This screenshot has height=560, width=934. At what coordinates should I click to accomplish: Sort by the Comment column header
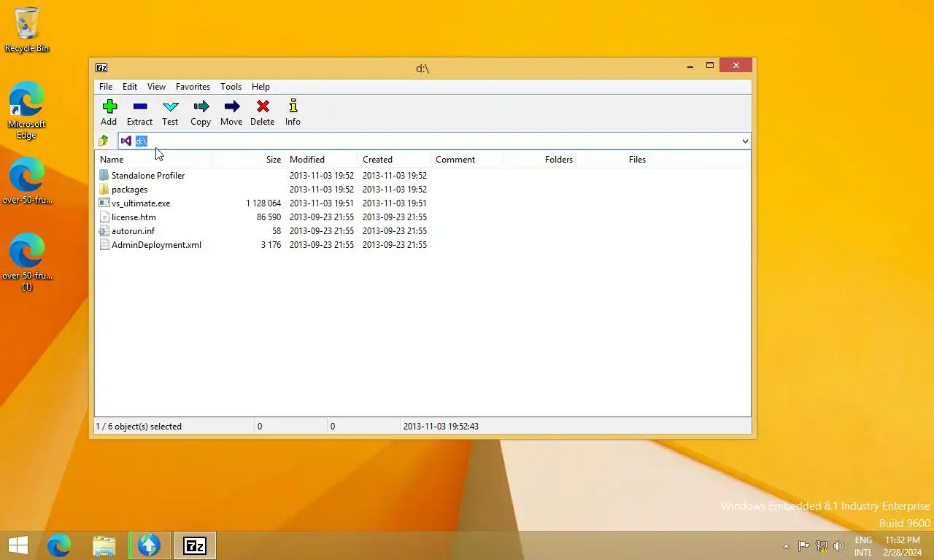pos(467,159)
